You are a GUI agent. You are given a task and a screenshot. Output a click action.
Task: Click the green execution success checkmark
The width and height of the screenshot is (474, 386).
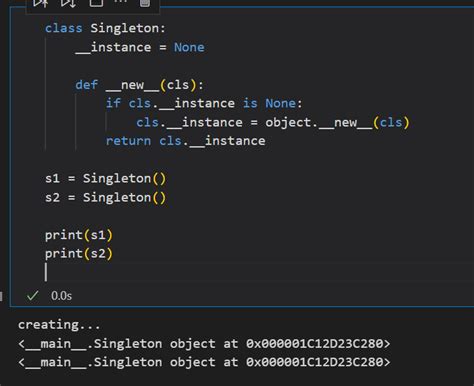click(x=33, y=296)
